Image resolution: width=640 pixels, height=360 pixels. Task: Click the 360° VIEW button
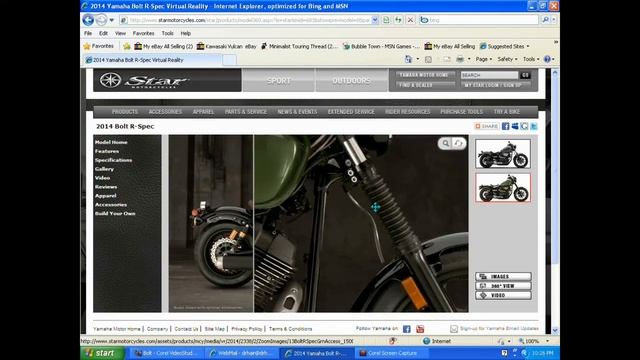point(503,286)
